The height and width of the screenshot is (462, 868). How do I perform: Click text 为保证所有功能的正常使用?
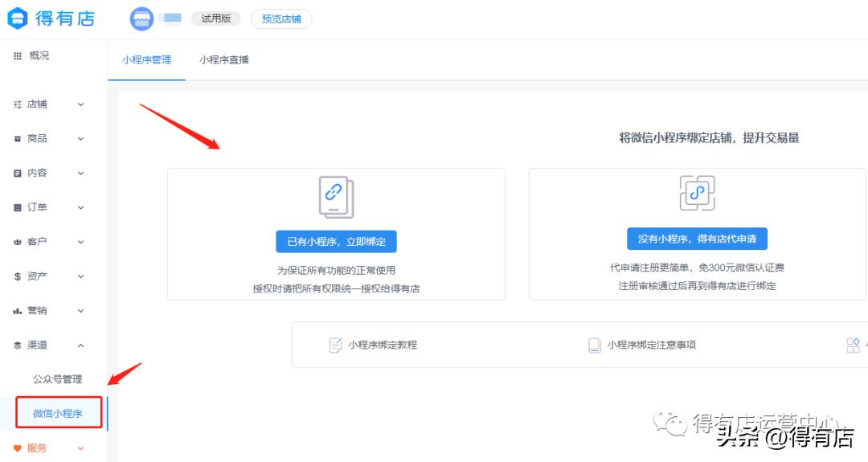[x=336, y=271]
